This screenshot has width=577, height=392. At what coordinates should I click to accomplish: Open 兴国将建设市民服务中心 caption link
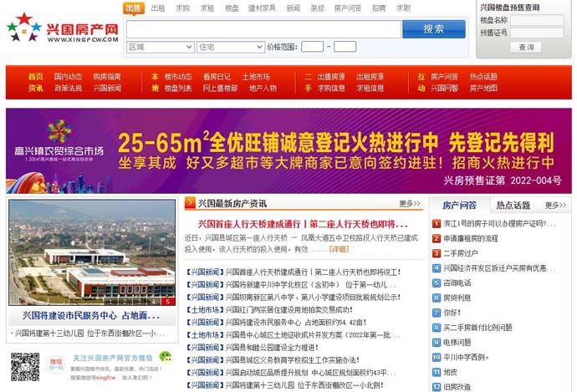(91, 315)
